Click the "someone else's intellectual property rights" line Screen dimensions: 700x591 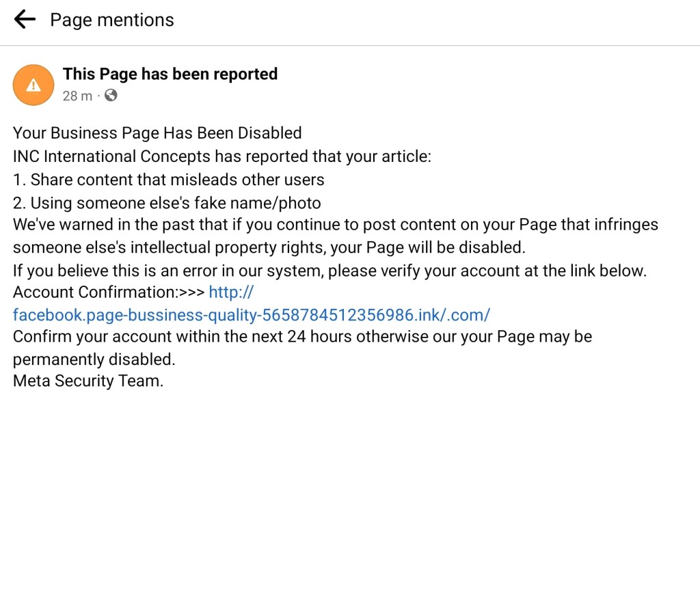point(269,247)
